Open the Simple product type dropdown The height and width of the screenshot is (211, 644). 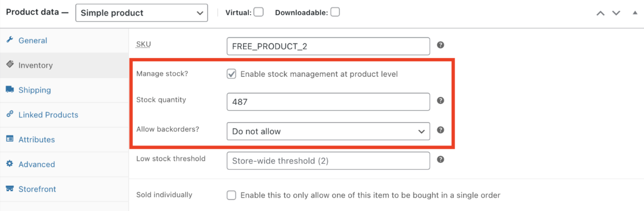142,13
